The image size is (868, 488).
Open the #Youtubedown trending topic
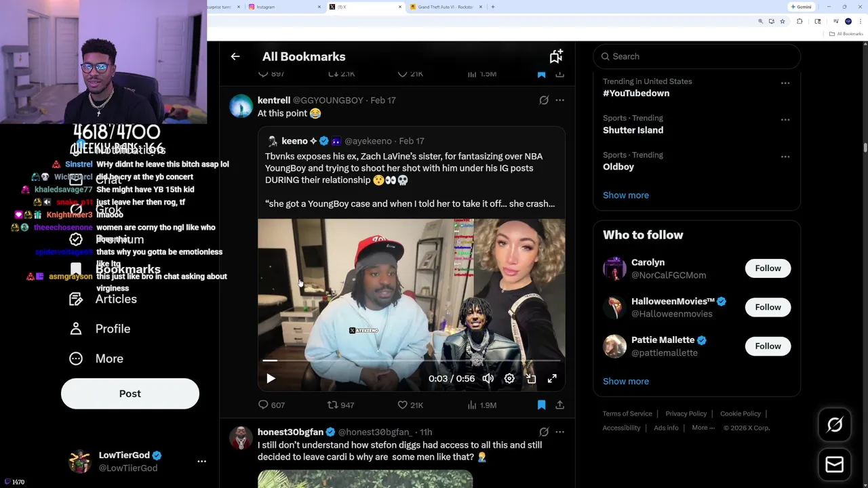pyautogui.click(x=636, y=93)
